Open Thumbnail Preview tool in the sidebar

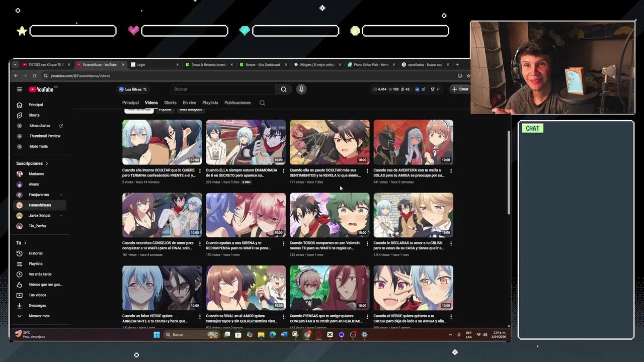coord(40,136)
